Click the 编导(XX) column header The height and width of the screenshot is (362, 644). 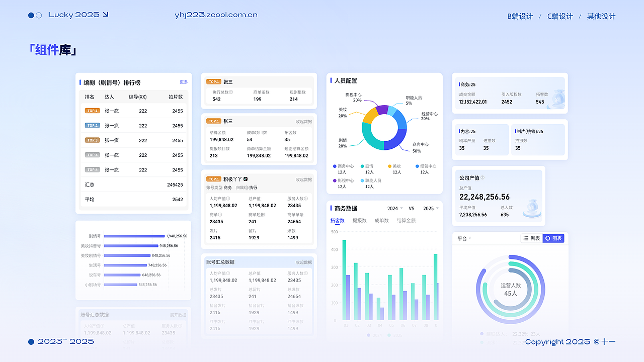(138, 97)
